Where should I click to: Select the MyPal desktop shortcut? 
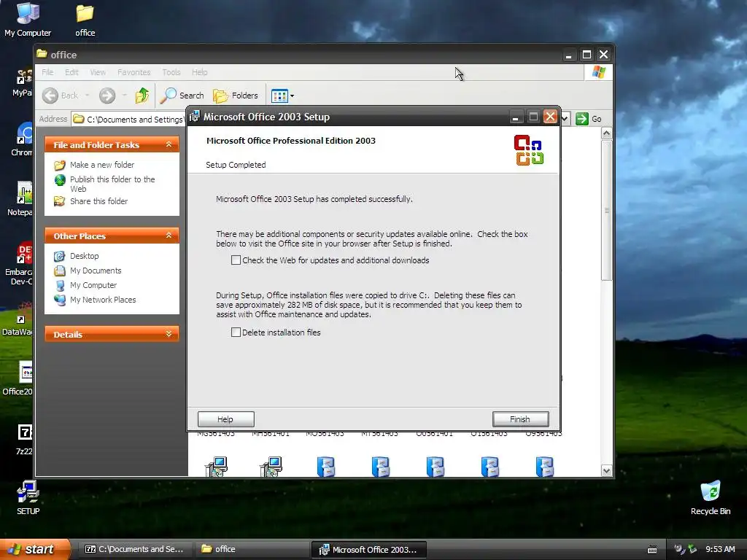pos(23,82)
